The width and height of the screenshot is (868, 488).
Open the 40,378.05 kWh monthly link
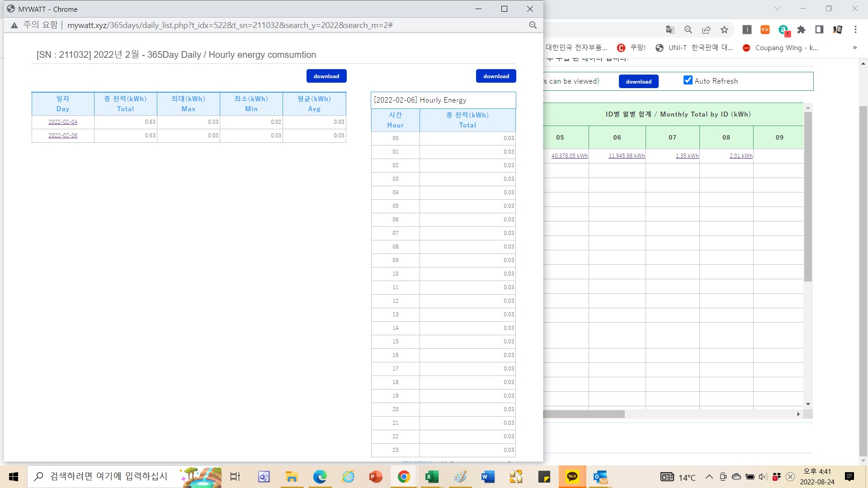tap(570, 156)
